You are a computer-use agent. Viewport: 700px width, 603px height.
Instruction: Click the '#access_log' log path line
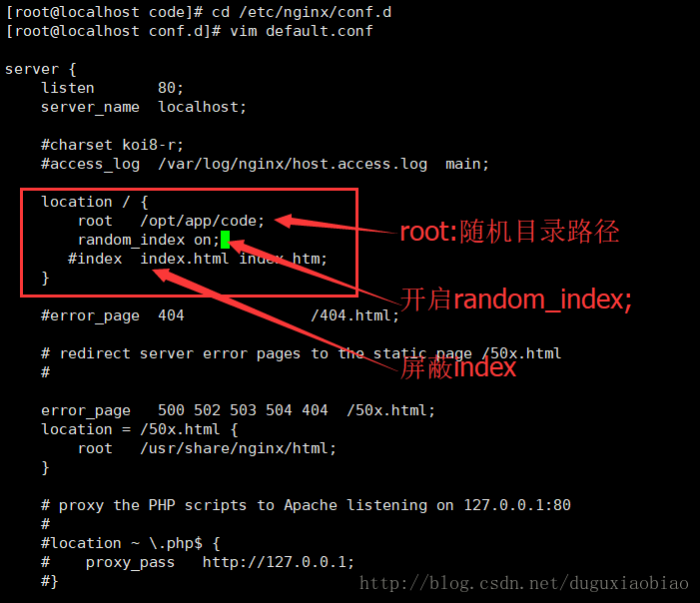click(266, 165)
